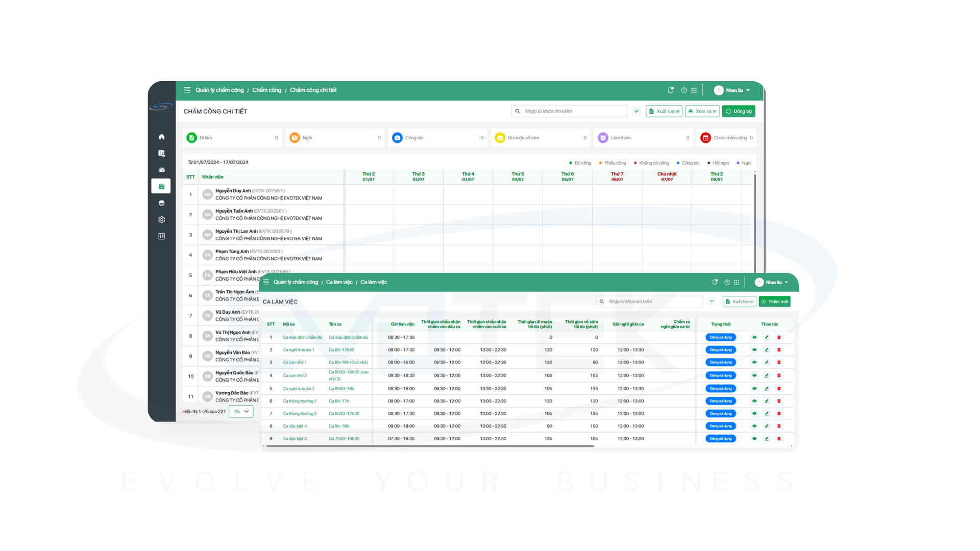The width and height of the screenshot is (980, 551).
Task: View Ca mặc định chấm đủ via eye icon
Action: (x=754, y=337)
